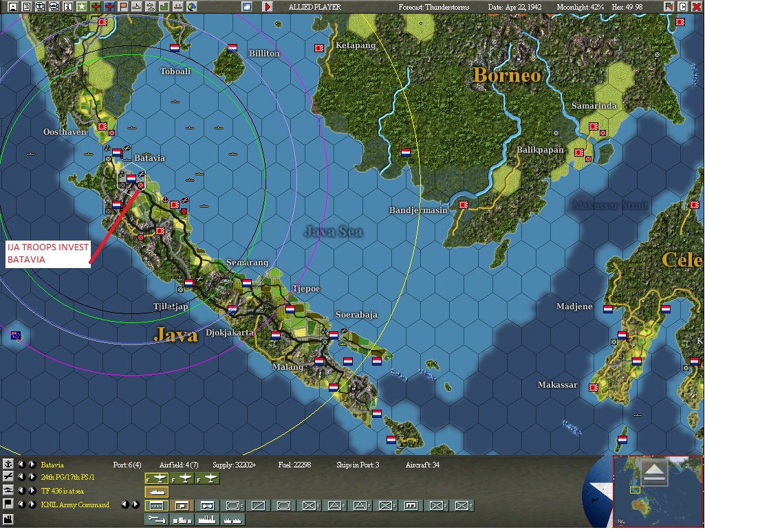The image size is (782, 532).
Task: Select the Dutch base flag at Semarang
Action: pyautogui.click(x=247, y=283)
